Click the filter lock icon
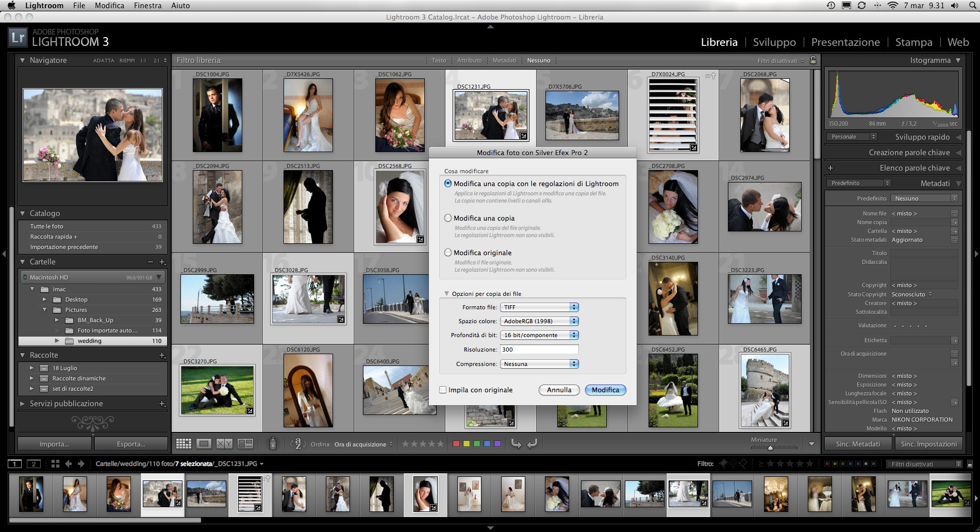980x532 pixels. [813, 60]
